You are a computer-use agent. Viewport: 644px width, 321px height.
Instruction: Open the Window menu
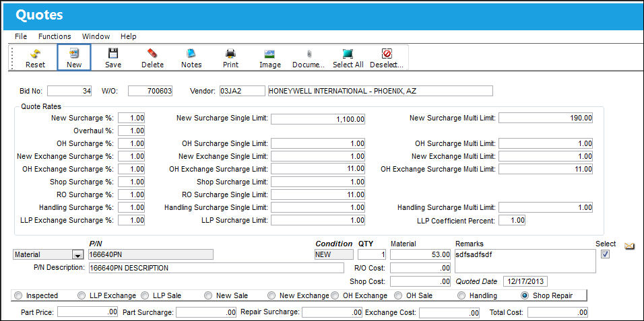pyautogui.click(x=96, y=36)
